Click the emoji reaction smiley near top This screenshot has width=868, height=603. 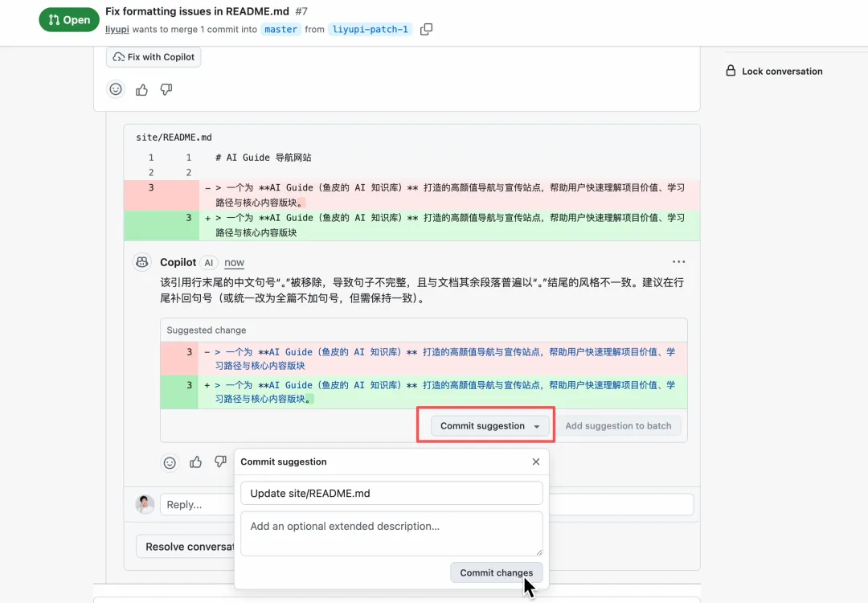tap(117, 90)
